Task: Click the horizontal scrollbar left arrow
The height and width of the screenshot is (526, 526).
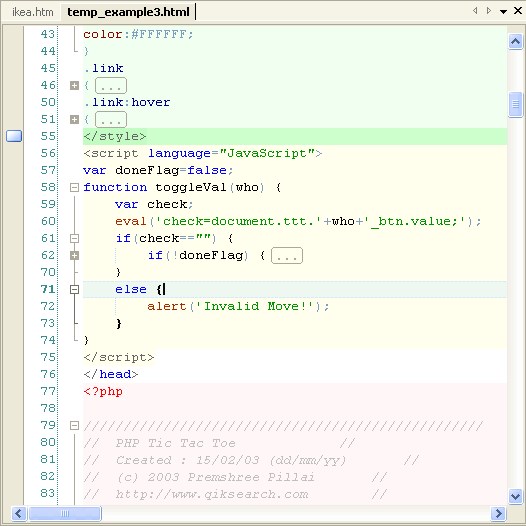Action: (x=19, y=513)
